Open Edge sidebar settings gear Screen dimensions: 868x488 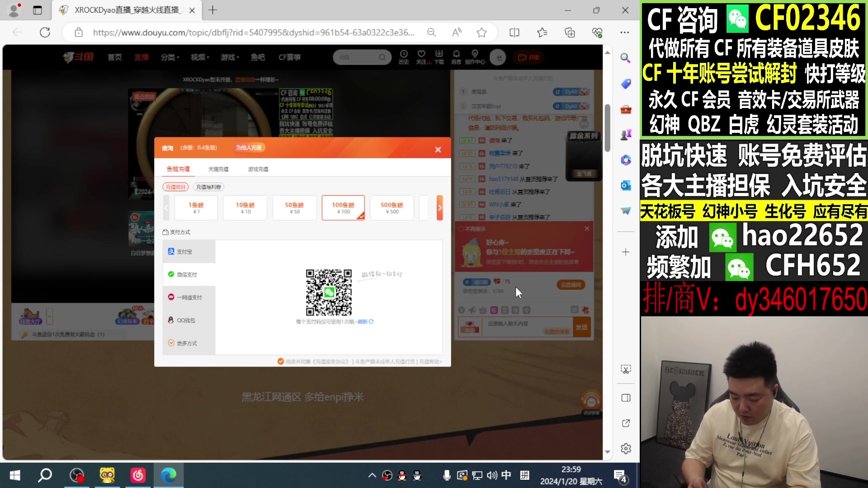click(626, 449)
